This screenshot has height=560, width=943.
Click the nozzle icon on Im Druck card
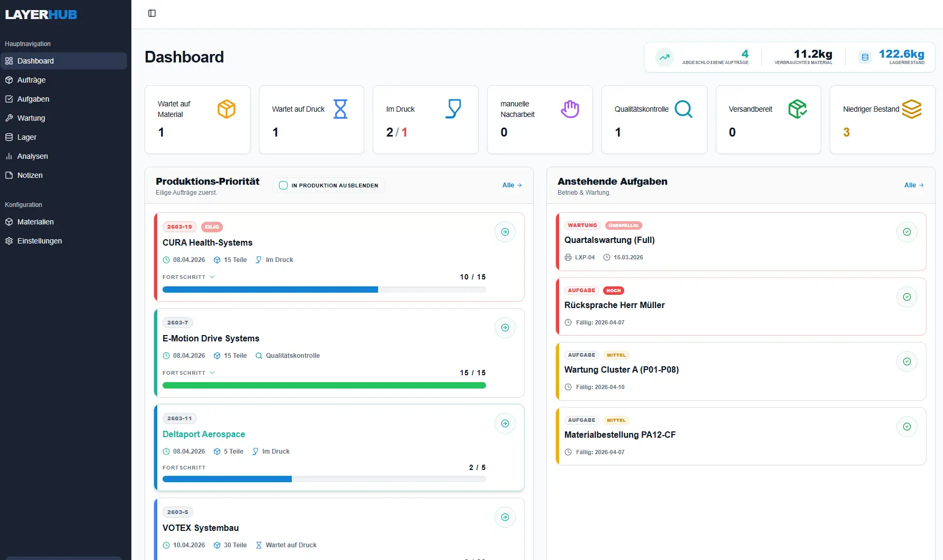pos(454,109)
